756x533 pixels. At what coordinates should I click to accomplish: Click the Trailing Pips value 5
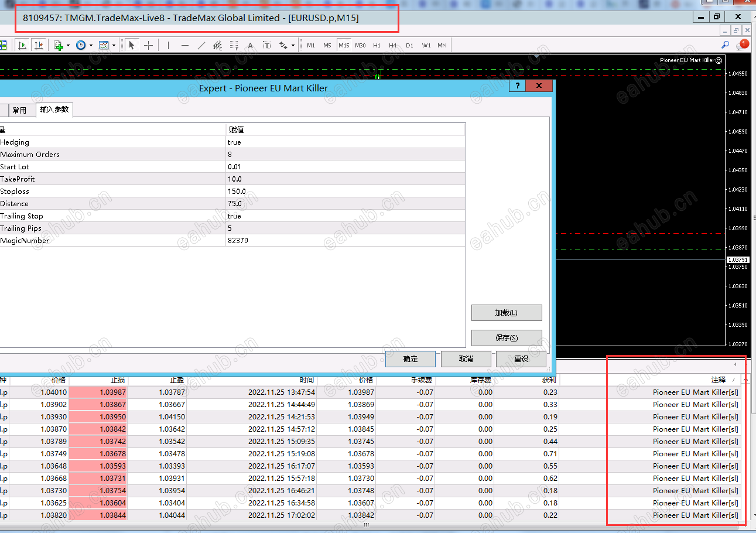345,228
